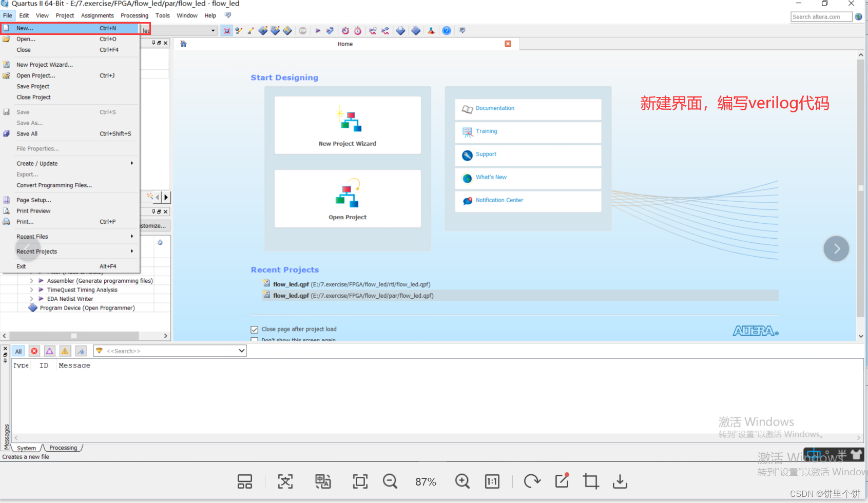The image size is (868, 503).
Task: Choose Convert Programming Files... menu entry
Action: [70, 185]
